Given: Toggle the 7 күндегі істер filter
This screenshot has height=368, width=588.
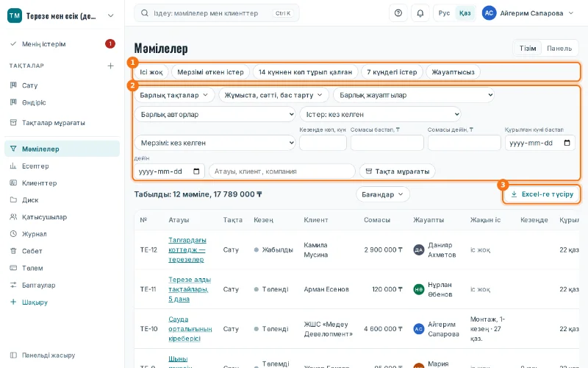Looking at the screenshot, I should (x=392, y=71).
